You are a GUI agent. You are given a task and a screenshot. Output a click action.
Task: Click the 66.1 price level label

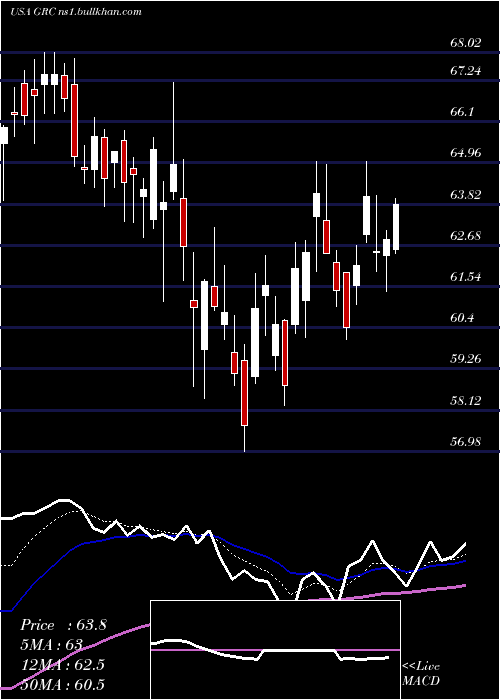point(462,112)
